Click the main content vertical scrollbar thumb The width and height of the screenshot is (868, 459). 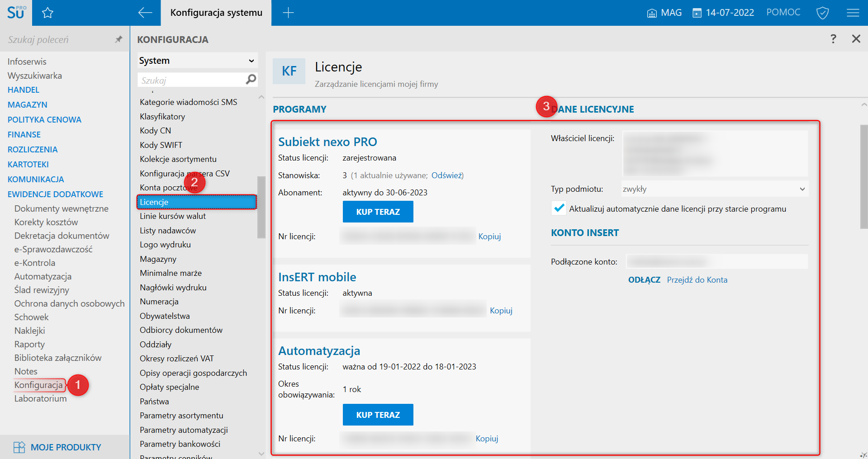tap(864, 176)
